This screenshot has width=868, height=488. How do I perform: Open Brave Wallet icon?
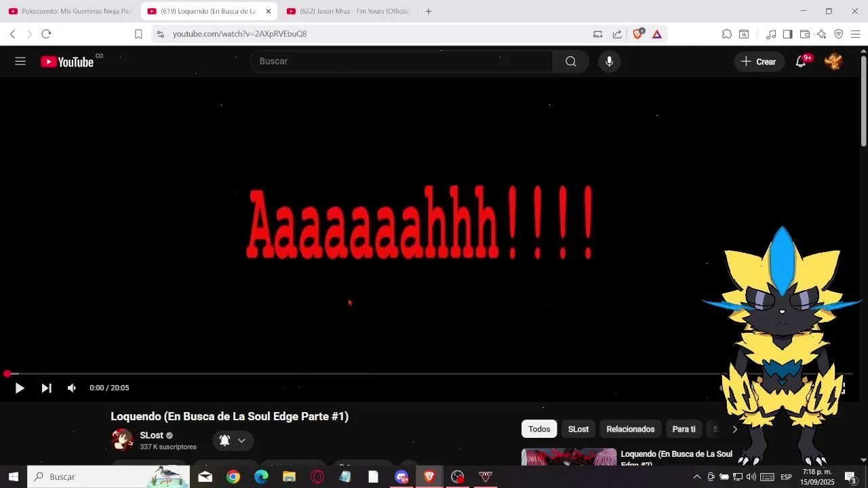click(805, 34)
